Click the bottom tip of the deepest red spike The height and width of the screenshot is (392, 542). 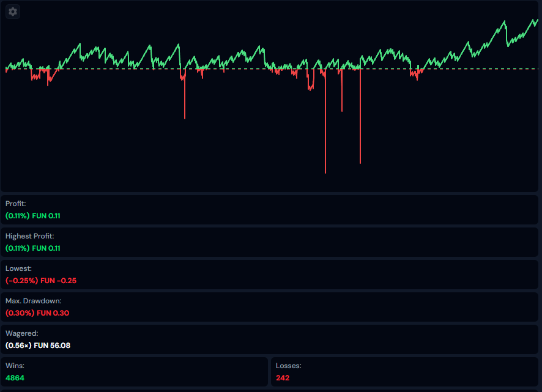click(325, 172)
